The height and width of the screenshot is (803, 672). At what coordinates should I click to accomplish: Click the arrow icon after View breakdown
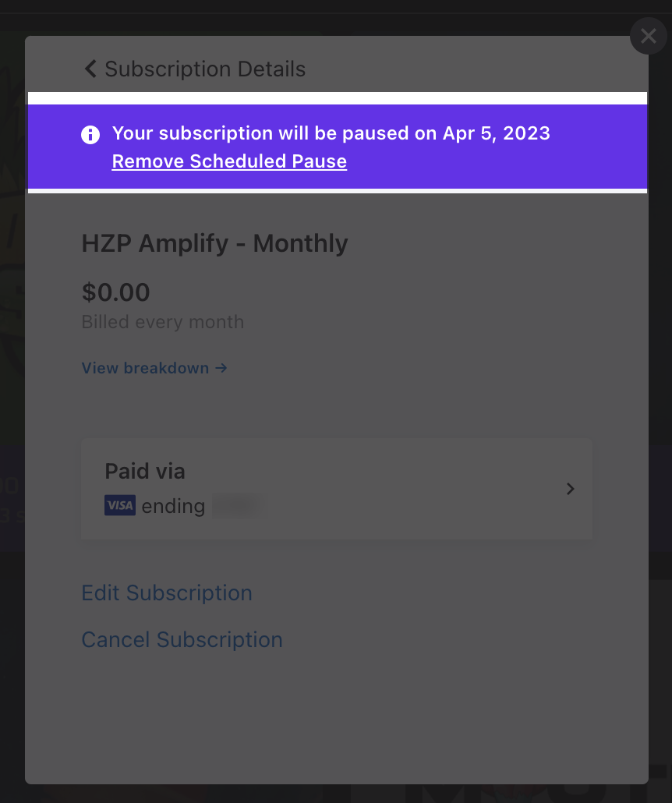[x=221, y=368]
